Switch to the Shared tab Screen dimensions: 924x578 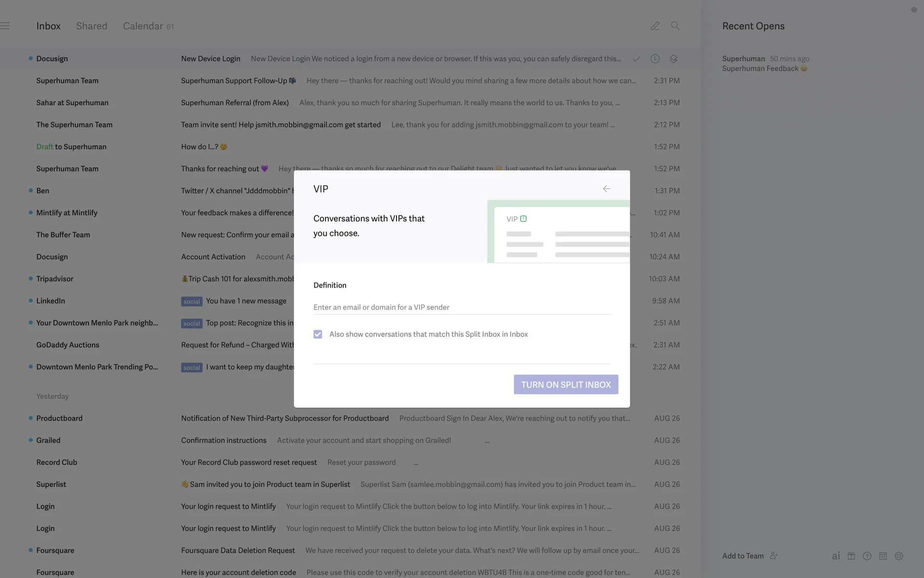tap(91, 26)
